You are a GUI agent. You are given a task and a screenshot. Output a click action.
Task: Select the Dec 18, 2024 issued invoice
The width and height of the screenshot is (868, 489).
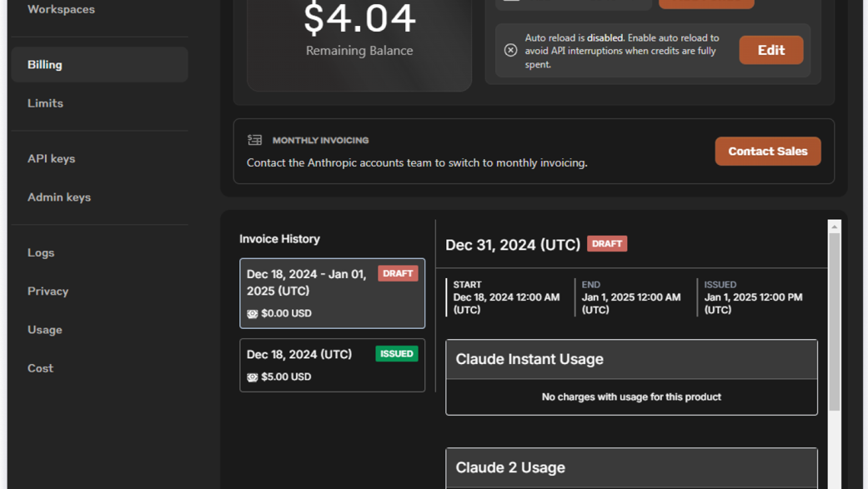click(x=332, y=365)
